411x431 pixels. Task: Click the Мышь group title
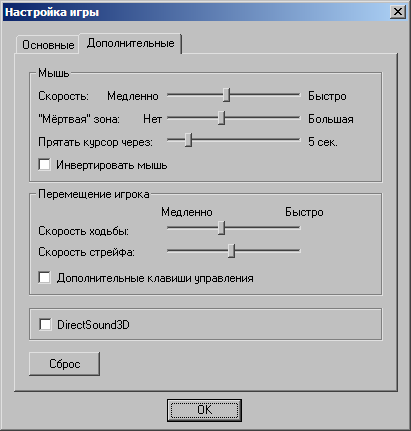pyautogui.click(x=54, y=73)
